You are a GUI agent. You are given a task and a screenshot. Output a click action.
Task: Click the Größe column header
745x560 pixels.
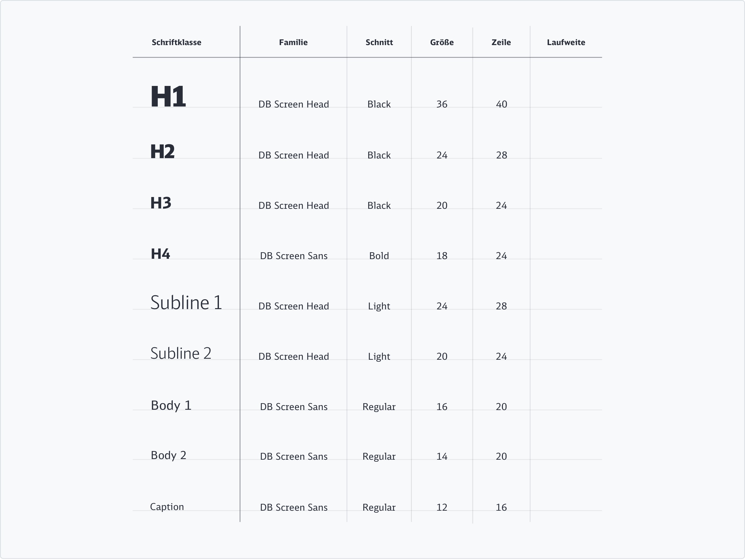coord(441,42)
